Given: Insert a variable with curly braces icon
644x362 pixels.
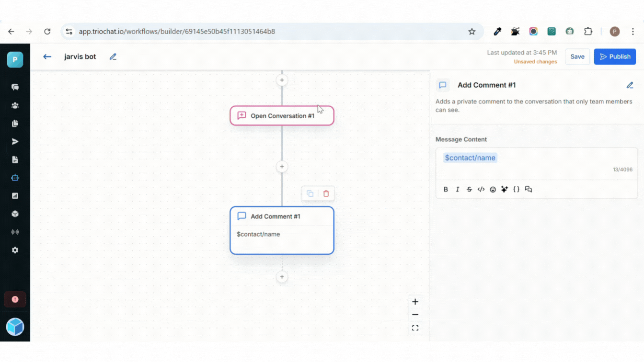Looking at the screenshot, I should 516,190.
